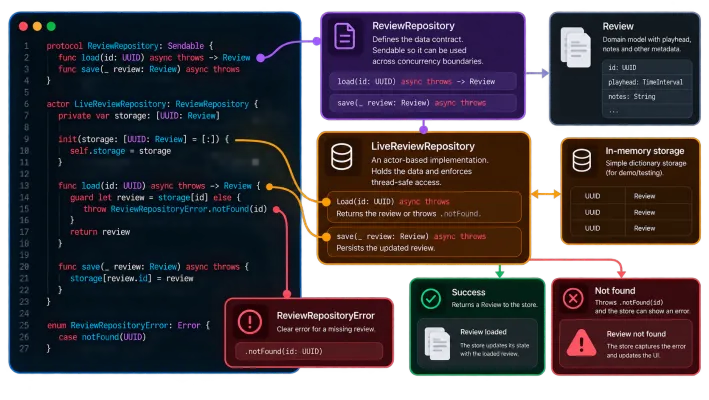Click code line 1 'protocol ReviewRepository: Sendable'
Viewport: 709px width, 400px height.
(x=129, y=46)
